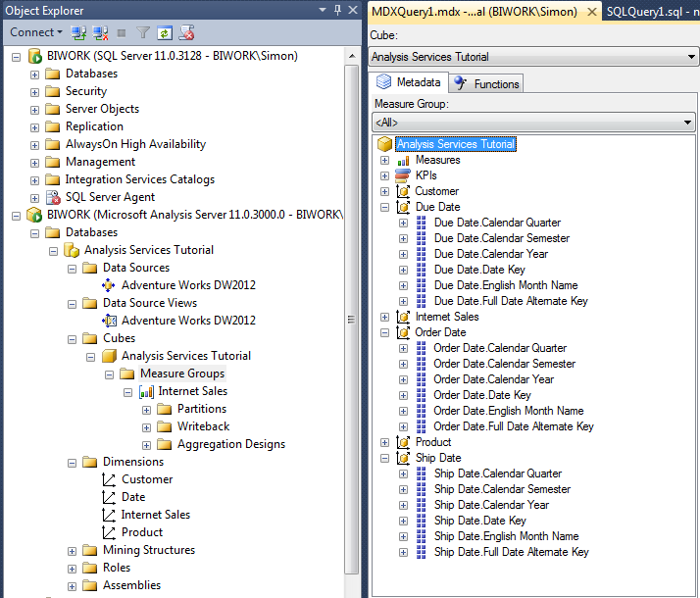Click the Disconnect toolbar icon
The height and width of the screenshot is (598, 700).
tap(100, 32)
